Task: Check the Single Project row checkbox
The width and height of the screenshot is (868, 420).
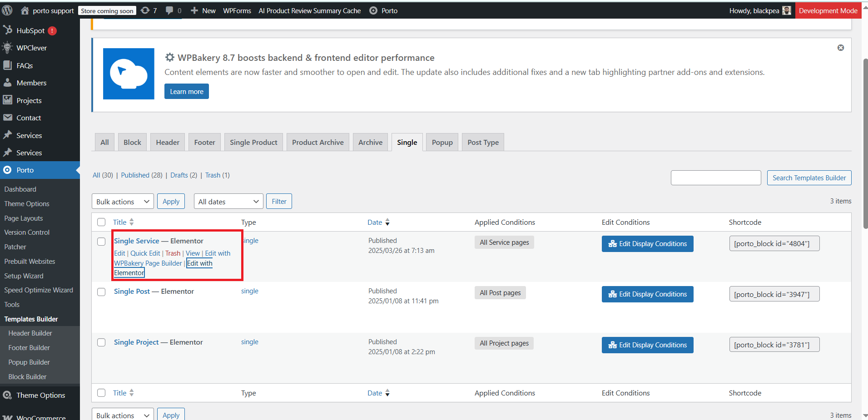Action: point(101,342)
